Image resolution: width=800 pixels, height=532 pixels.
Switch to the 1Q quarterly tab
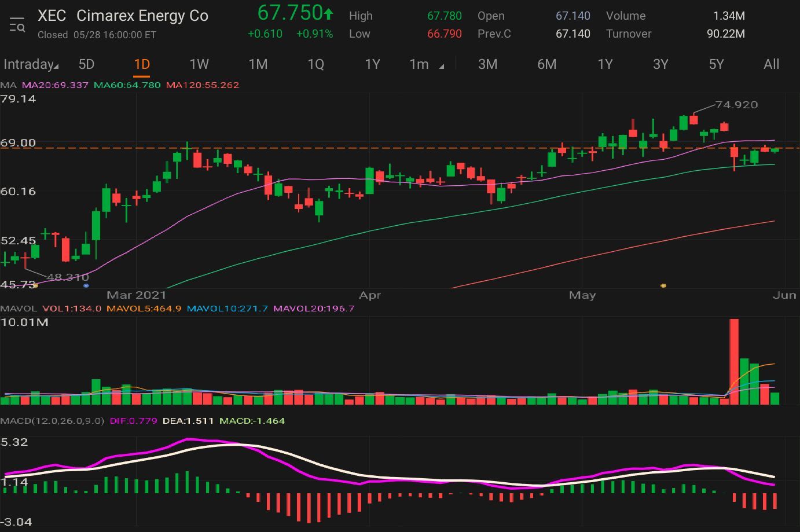pyautogui.click(x=315, y=64)
